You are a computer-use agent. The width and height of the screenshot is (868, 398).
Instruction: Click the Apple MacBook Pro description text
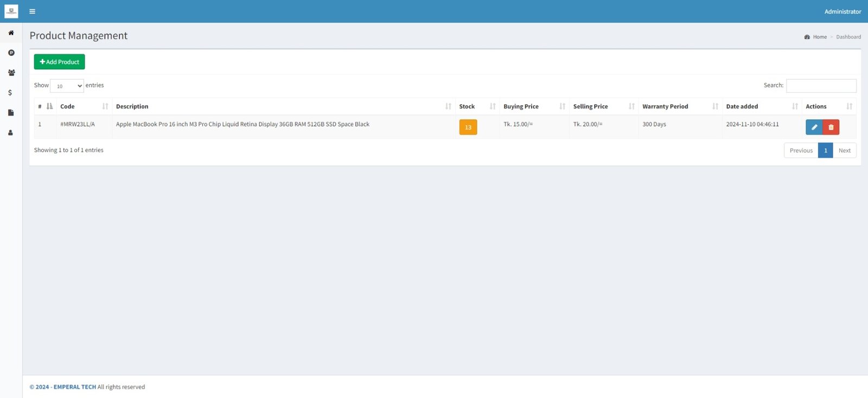242,124
